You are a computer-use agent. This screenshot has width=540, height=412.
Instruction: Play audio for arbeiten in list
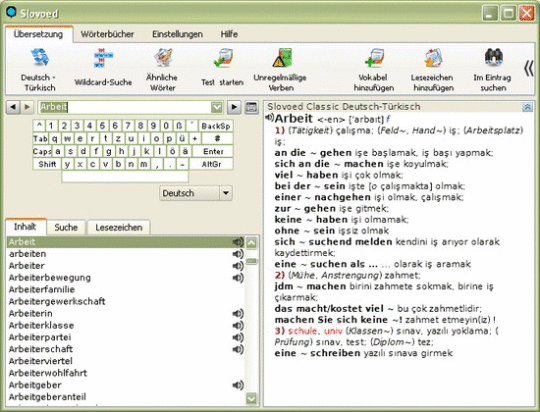coord(238,254)
